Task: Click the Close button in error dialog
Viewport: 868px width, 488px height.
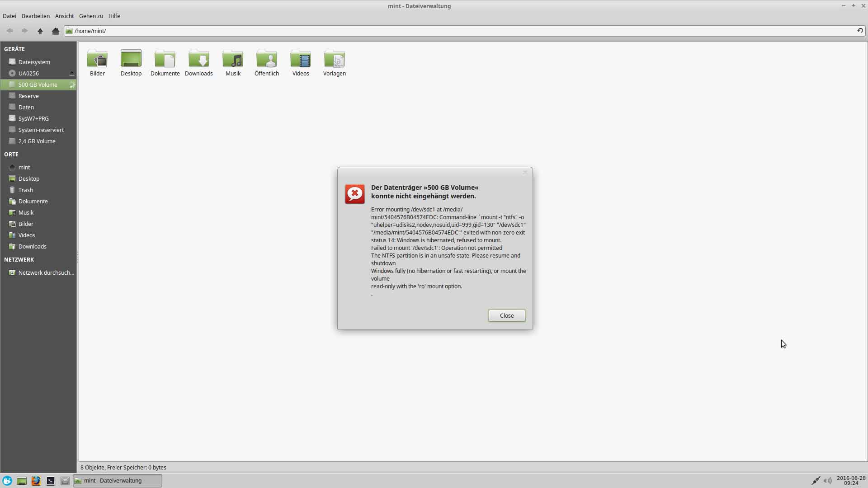Action: pyautogui.click(x=506, y=315)
